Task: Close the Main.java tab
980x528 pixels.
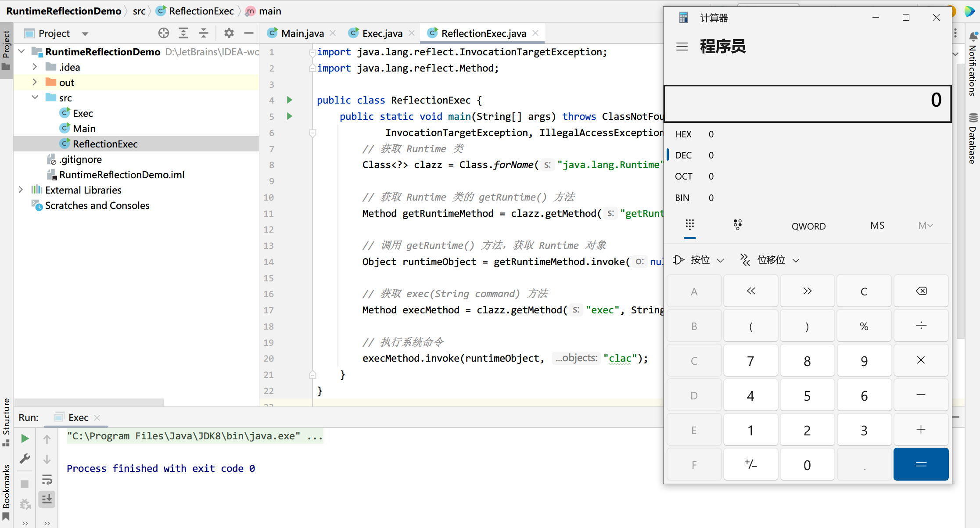Action: click(x=333, y=33)
